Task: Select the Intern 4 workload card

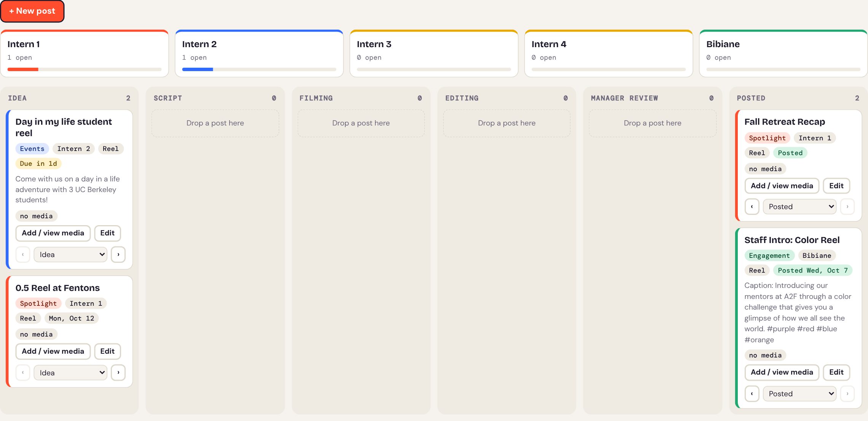Action: pyautogui.click(x=609, y=54)
